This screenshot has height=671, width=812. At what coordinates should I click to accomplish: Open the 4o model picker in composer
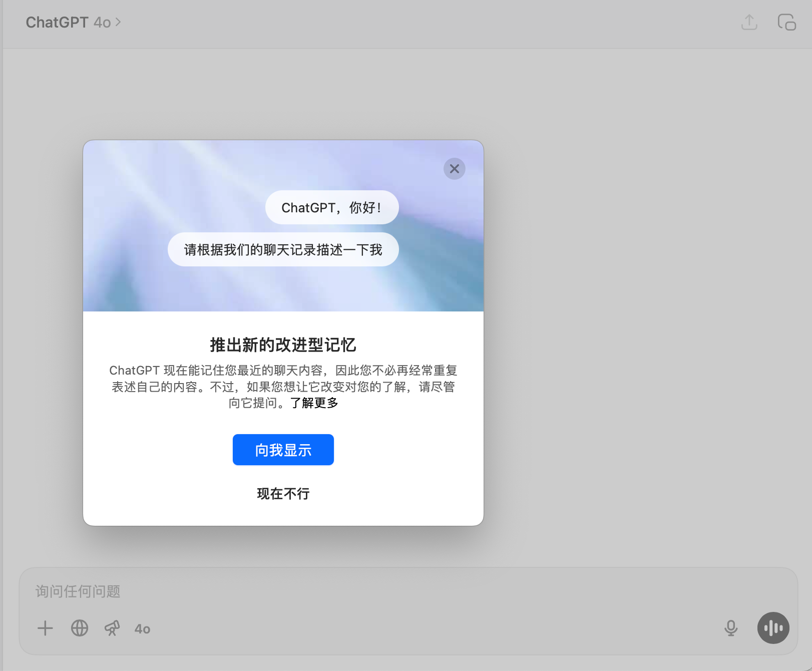pyautogui.click(x=142, y=629)
